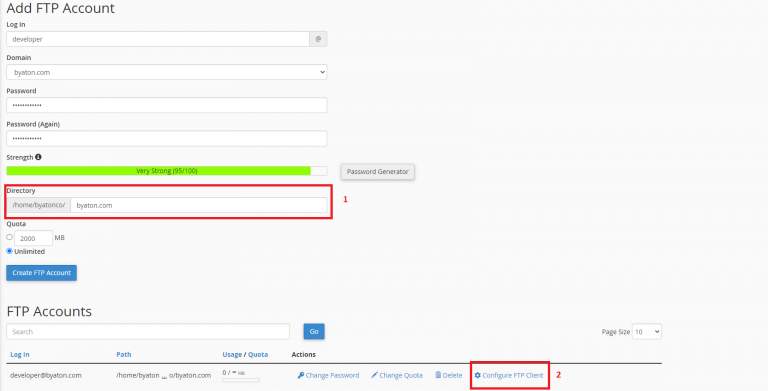The height and width of the screenshot is (391, 768).
Task: Click the developer account usage bar
Action: 240,380
